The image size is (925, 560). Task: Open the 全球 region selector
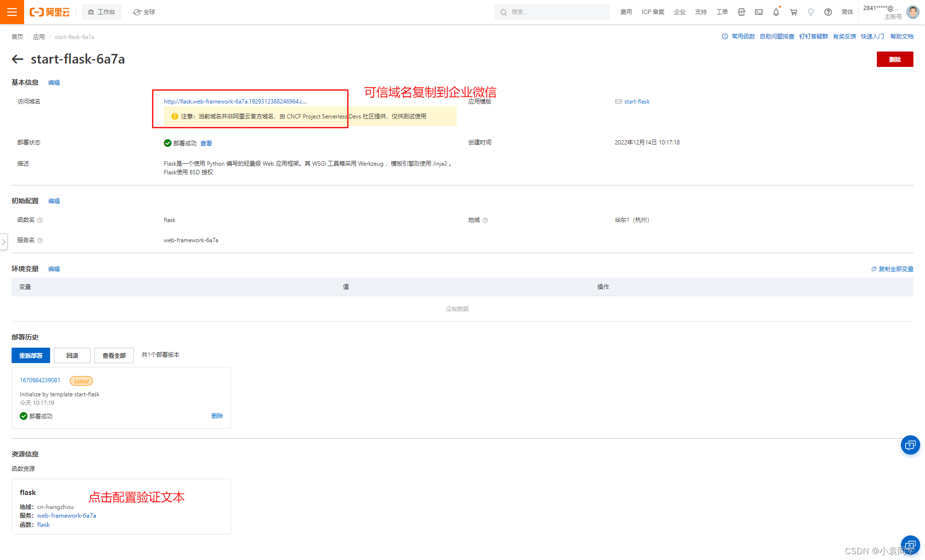(144, 12)
